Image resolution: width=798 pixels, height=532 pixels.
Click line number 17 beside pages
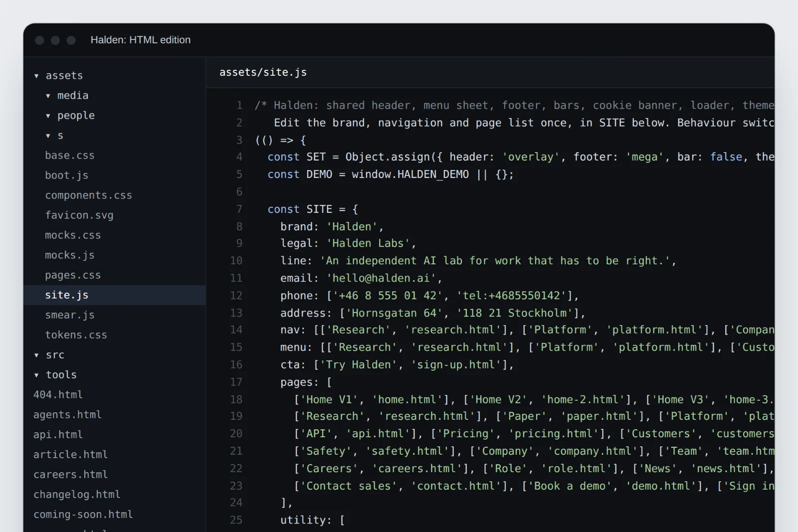click(236, 382)
